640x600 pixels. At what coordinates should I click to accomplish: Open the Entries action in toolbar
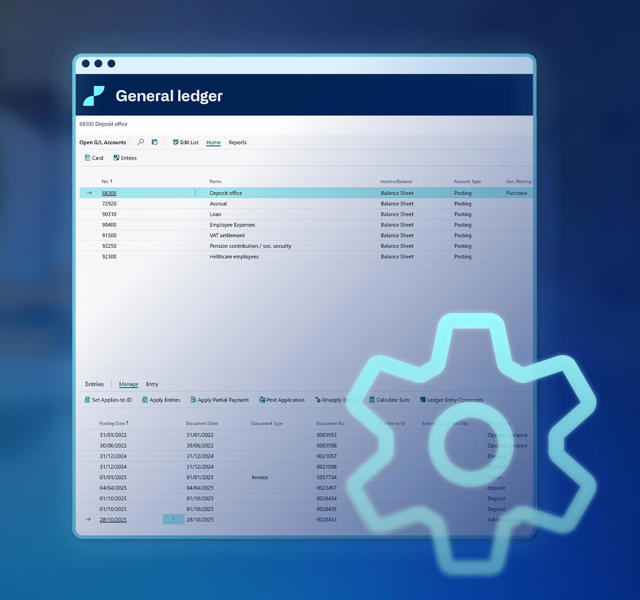coord(125,158)
